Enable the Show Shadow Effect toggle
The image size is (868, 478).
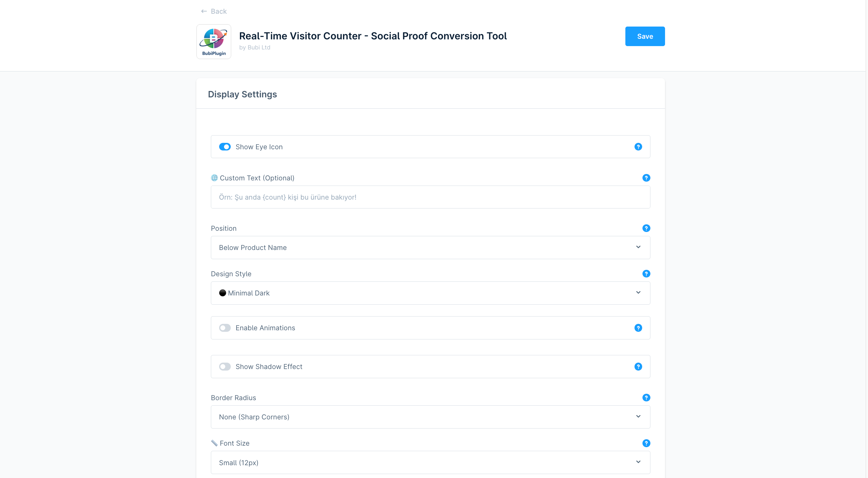tap(225, 366)
